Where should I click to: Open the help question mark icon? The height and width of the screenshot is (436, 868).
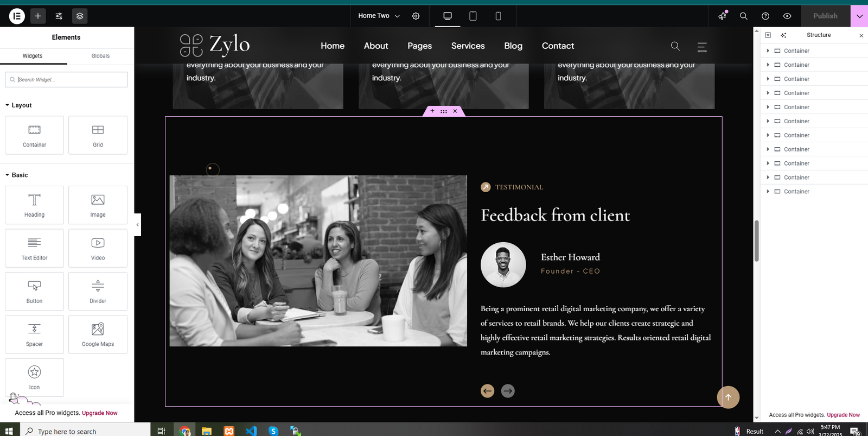pyautogui.click(x=765, y=16)
